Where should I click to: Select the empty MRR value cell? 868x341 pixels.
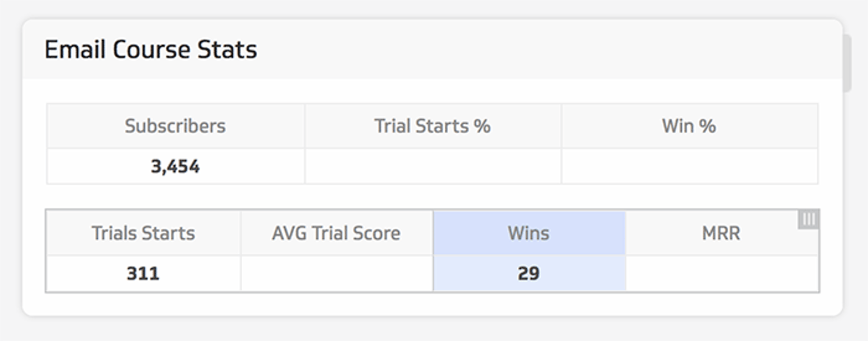pyautogui.click(x=722, y=273)
